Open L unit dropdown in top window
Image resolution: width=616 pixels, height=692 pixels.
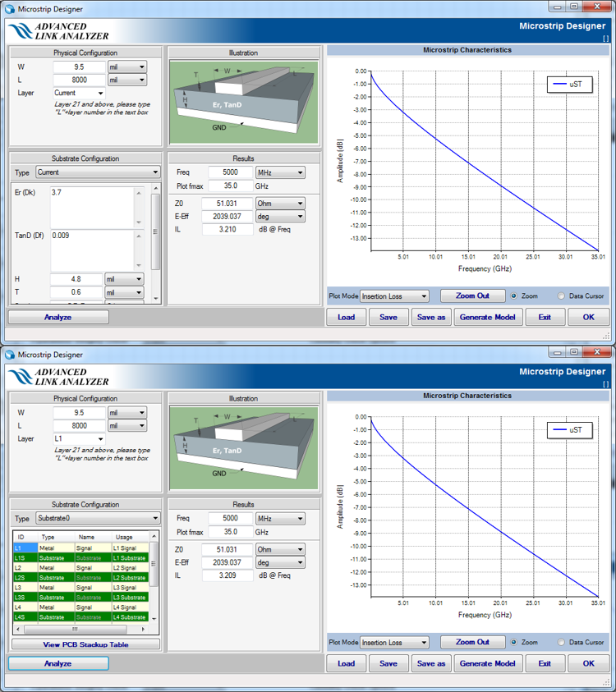coord(127,80)
